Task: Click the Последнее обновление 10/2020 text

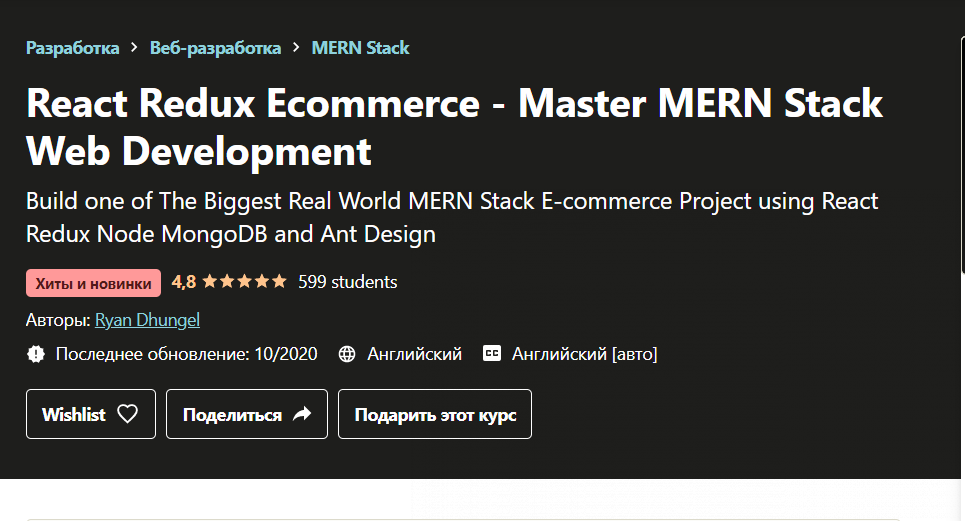Action: 186,353
